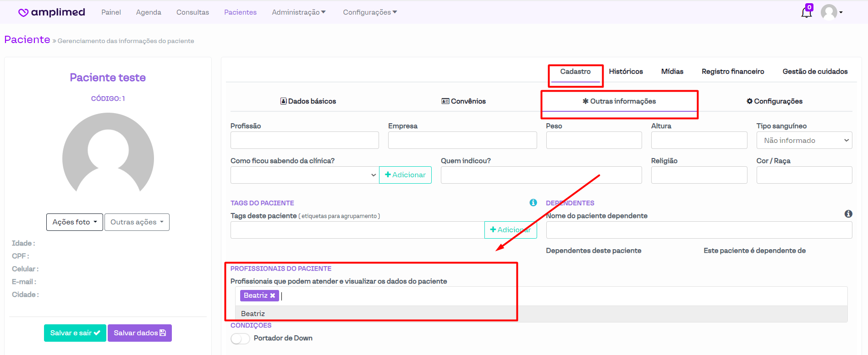This screenshot has height=355, width=868.
Task: Click the notification bell icon
Action: tap(806, 12)
